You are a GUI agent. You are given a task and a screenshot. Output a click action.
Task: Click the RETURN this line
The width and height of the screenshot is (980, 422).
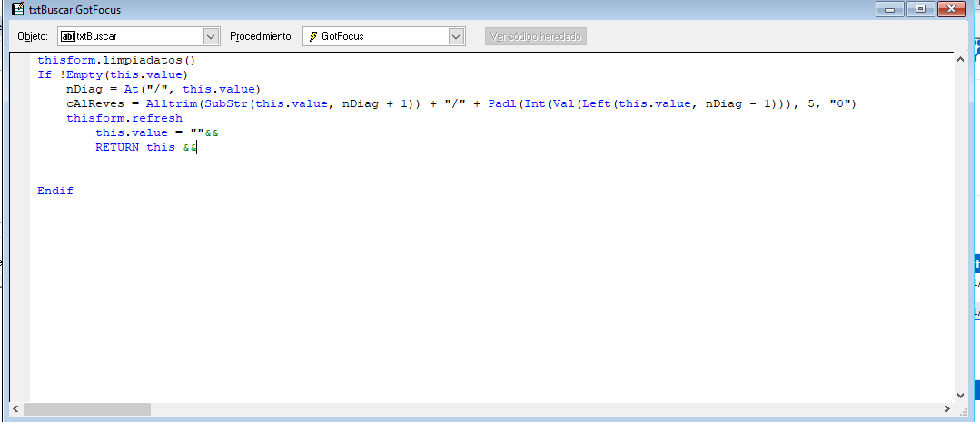click(146, 147)
